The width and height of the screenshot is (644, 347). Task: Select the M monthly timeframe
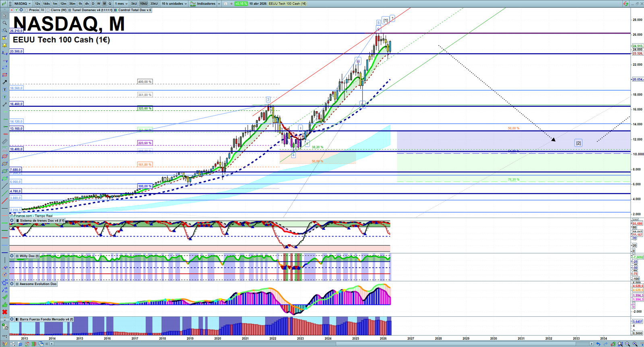[104, 4]
